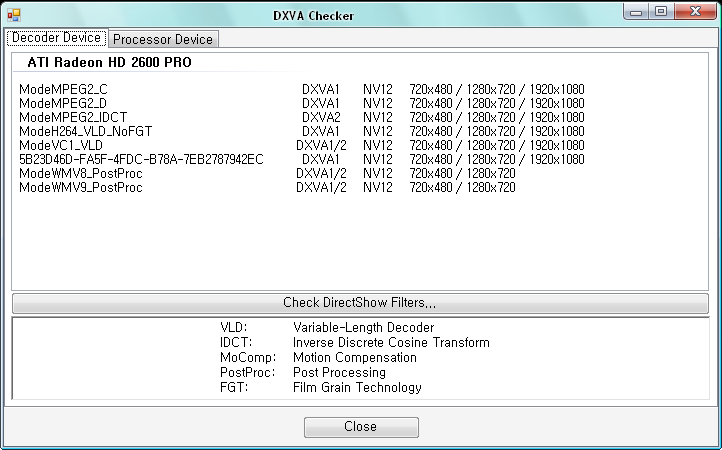Open the Processor Device tab
Screen dimensions: 722x450
click(163, 39)
